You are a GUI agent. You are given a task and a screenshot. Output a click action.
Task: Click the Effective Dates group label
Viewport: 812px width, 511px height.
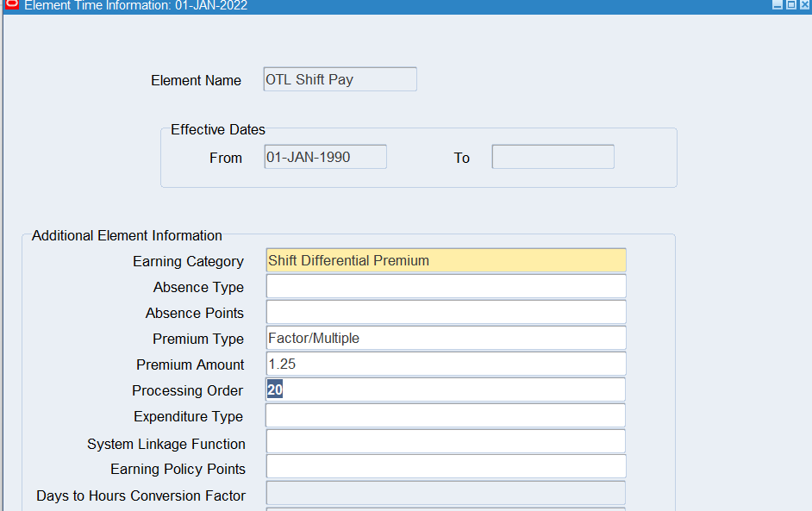[x=218, y=129]
